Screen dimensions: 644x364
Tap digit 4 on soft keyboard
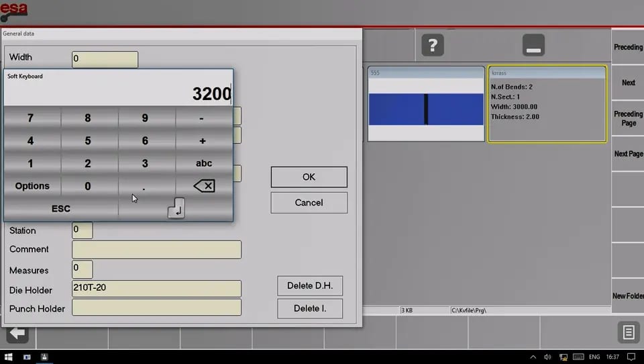[30, 140]
